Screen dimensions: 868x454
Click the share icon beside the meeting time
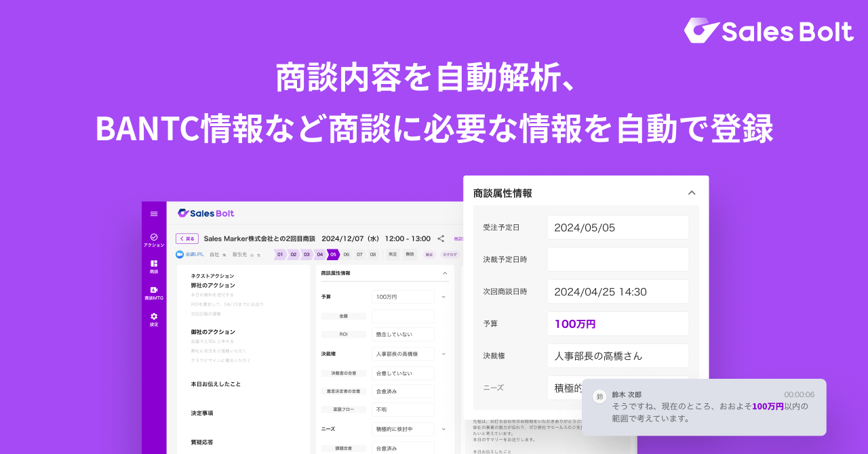(x=441, y=239)
